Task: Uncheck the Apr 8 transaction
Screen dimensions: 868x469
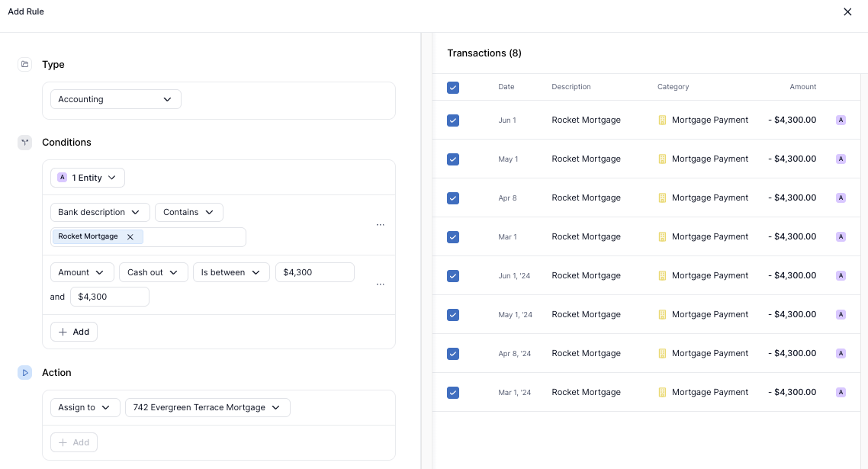Action: coord(453,198)
